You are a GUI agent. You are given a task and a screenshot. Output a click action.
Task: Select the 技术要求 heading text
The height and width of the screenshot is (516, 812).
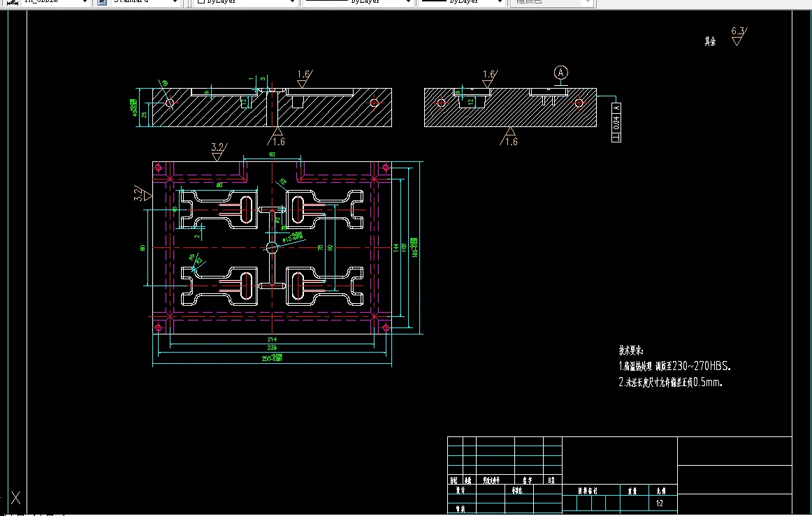[631, 351]
